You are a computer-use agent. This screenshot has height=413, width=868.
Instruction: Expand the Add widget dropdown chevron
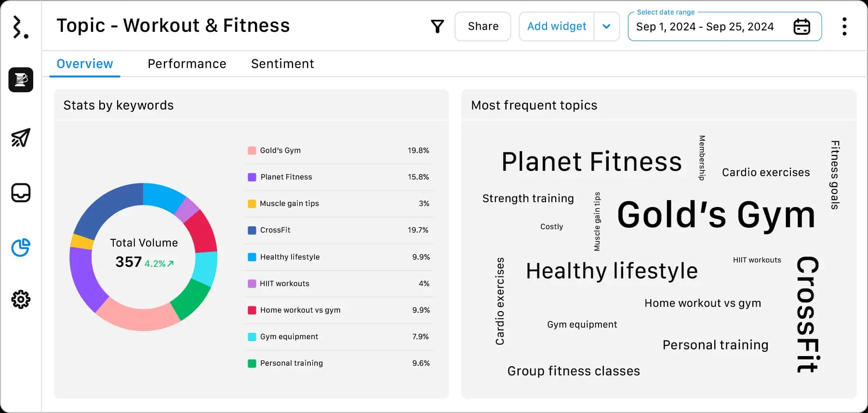606,27
